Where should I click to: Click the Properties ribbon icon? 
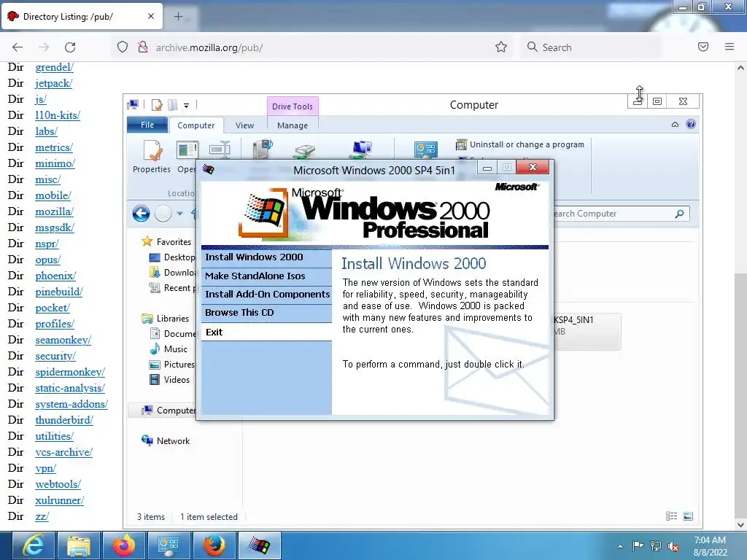coord(152,157)
